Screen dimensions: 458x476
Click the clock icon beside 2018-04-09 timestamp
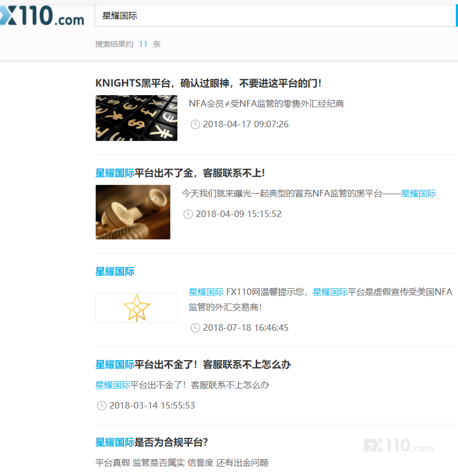pos(188,214)
